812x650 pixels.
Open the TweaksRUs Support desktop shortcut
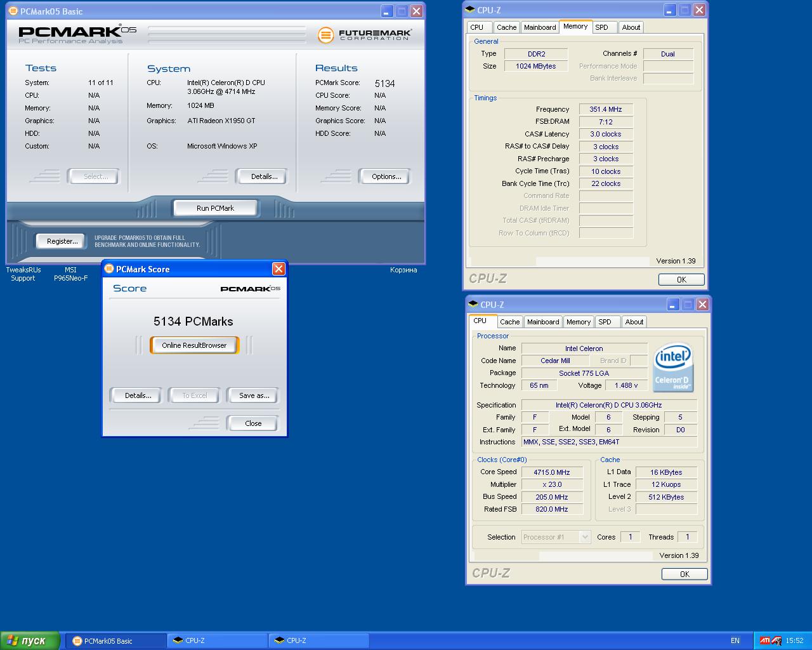click(x=23, y=274)
